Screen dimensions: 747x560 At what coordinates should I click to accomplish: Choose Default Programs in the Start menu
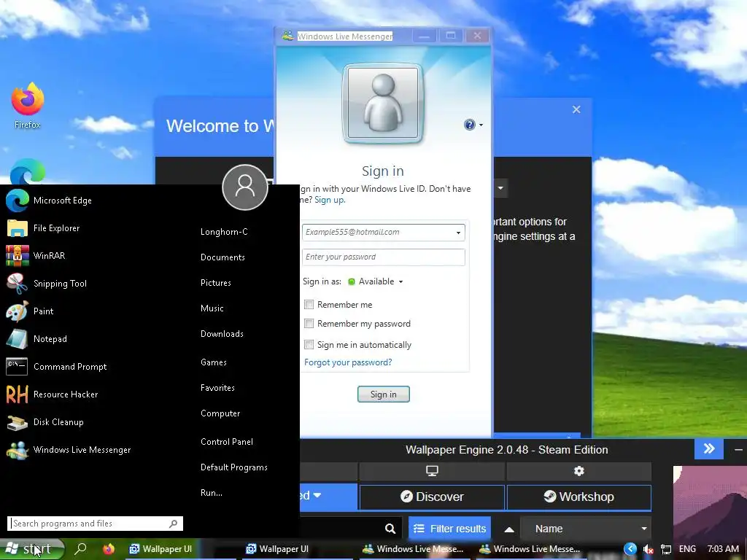234,467
